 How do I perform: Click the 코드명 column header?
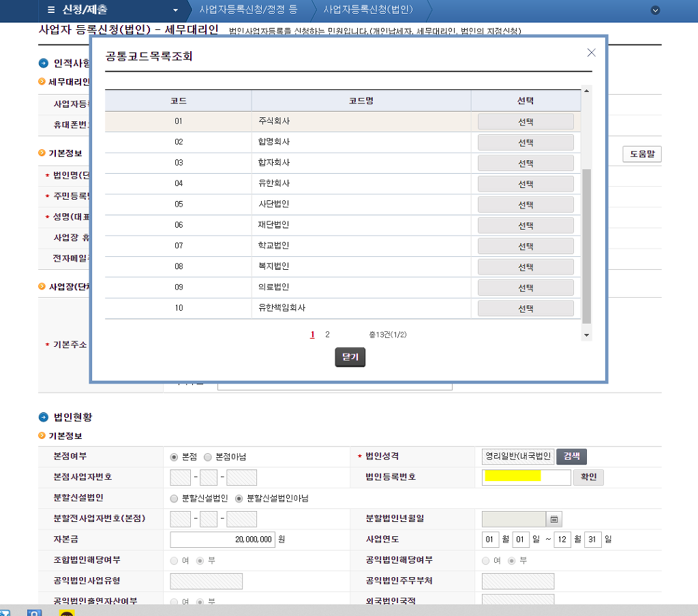[x=361, y=101]
